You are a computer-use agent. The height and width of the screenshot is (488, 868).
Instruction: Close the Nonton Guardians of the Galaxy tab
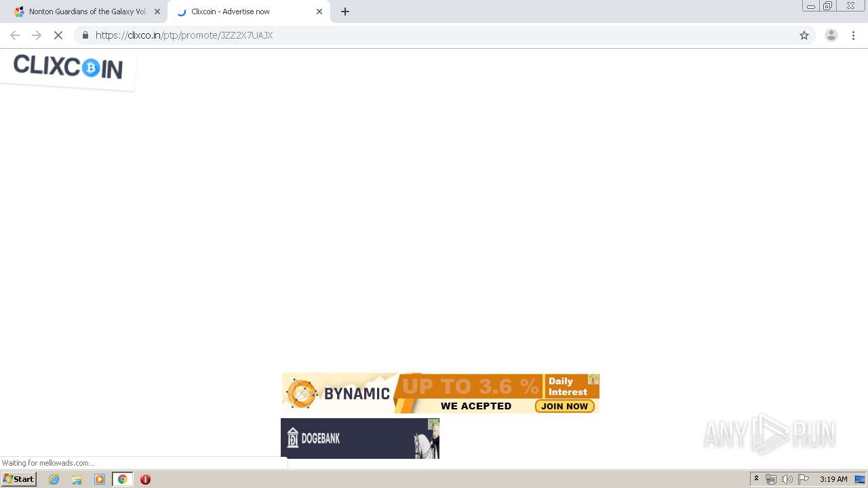point(157,12)
